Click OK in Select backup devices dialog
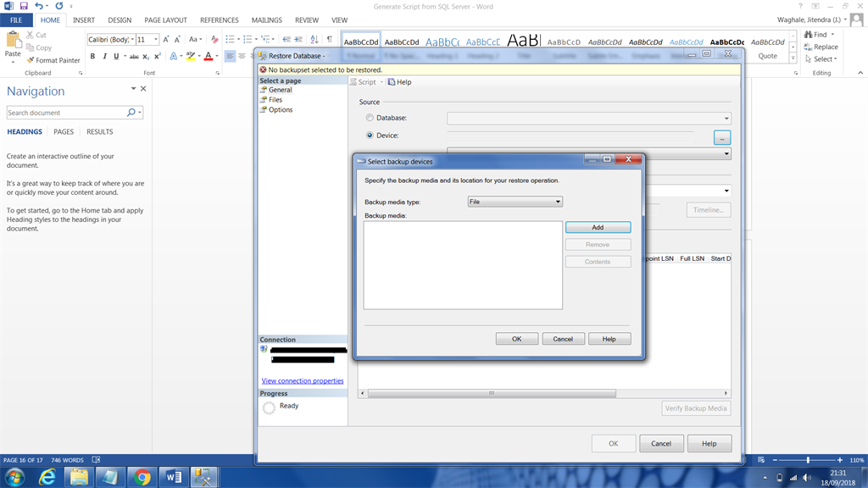The image size is (868, 488). [516, 339]
